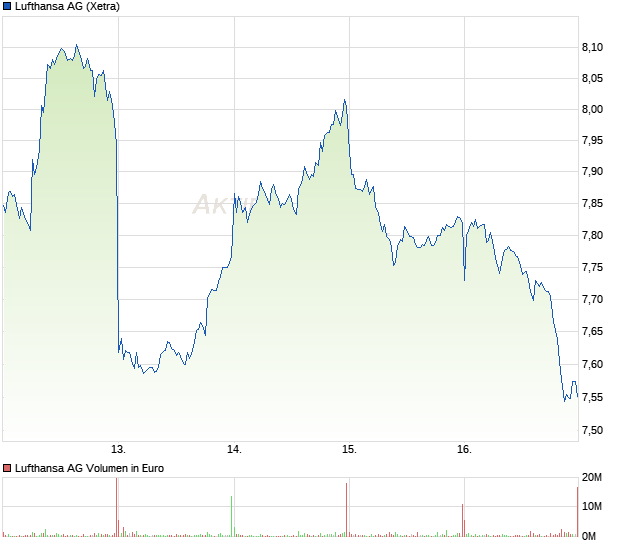Click the 8,10 price axis label

[592, 47]
